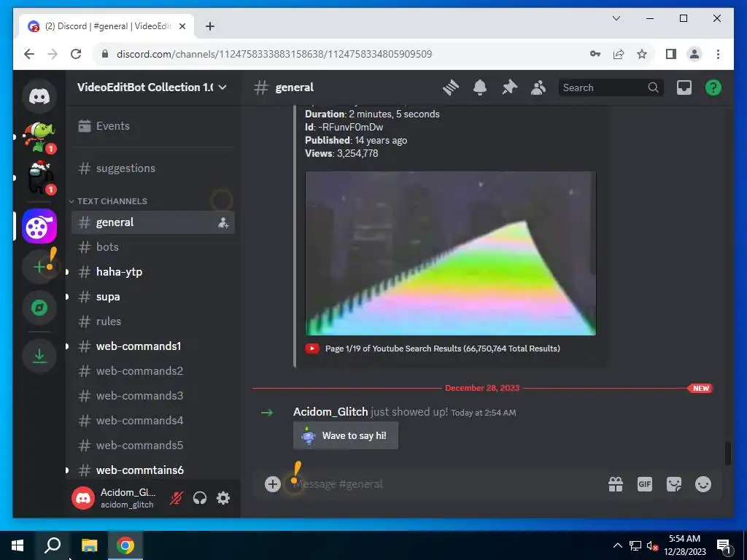Viewport: 747px width, 560px height.
Task: Explore discoverable servers compass icon
Action: [x=39, y=308]
